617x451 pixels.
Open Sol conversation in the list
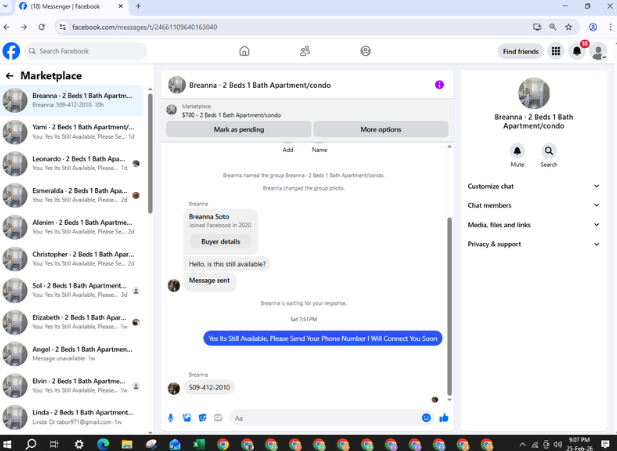(x=72, y=290)
